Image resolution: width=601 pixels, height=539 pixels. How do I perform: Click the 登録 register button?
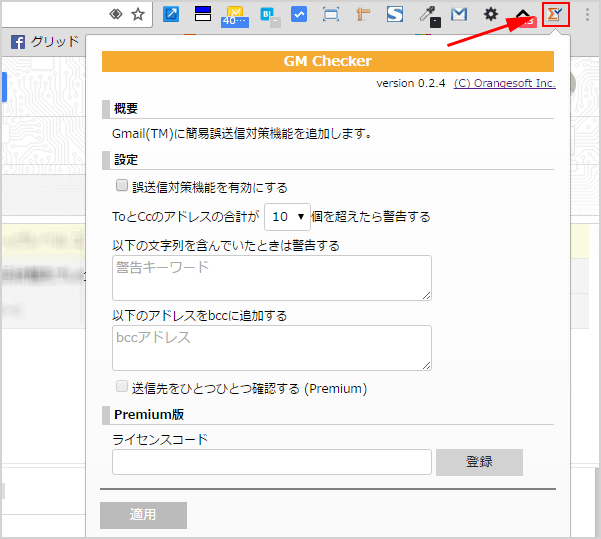coord(479,462)
